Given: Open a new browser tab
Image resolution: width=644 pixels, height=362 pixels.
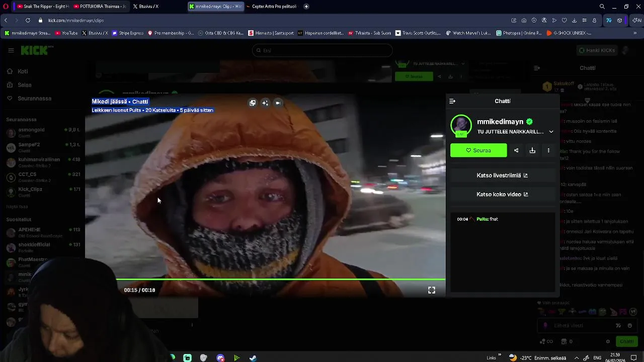Looking at the screenshot, I should tap(306, 7).
